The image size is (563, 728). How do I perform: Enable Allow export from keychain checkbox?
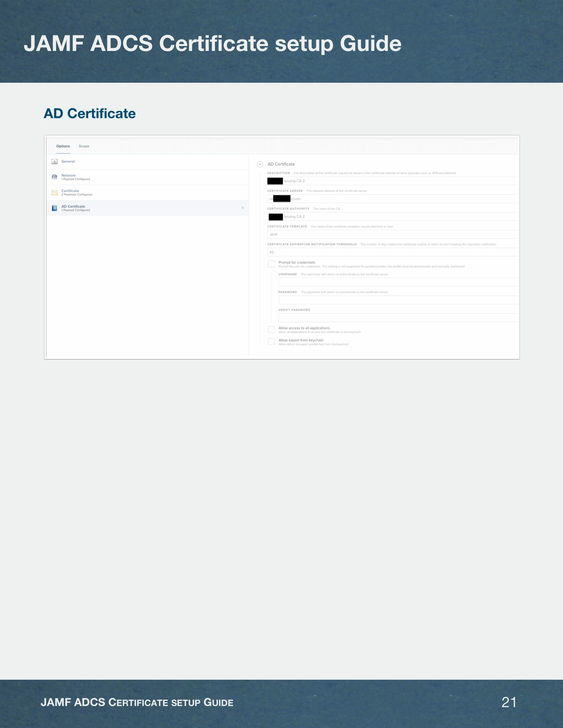click(x=271, y=342)
